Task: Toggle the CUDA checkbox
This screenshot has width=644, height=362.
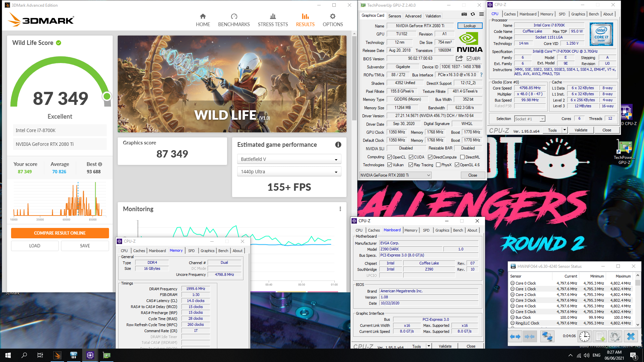Action: click(411, 157)
